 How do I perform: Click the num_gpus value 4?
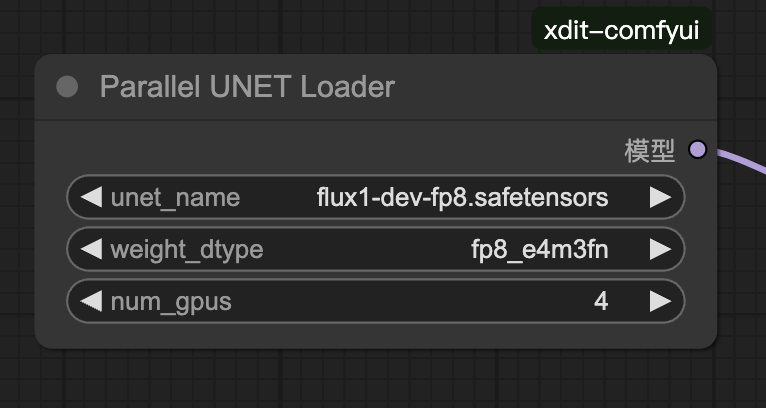coord(601,301)
